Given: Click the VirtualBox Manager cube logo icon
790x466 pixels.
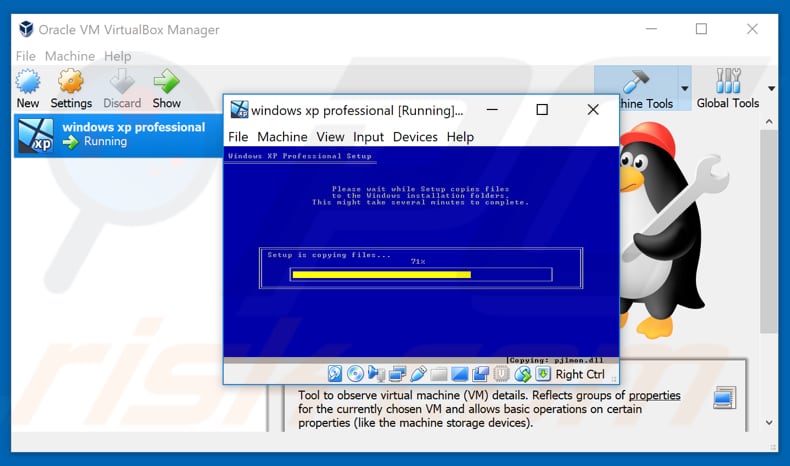Looking at the screenshot, I should (26, 29).
